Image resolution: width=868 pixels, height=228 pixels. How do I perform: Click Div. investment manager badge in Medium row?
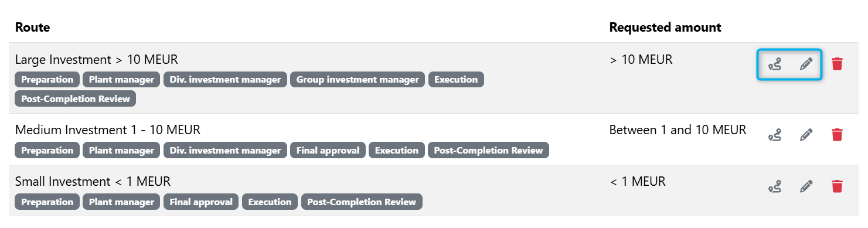click(x=225, y=150)
